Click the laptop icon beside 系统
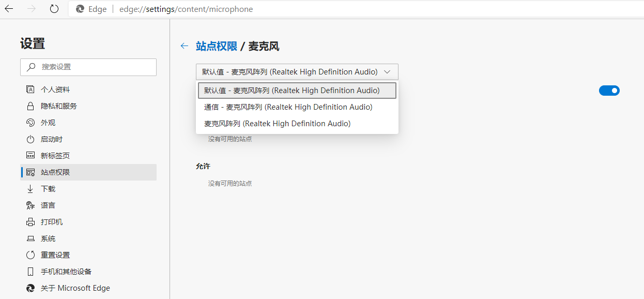Screen dimensions: 644x299 pyautogui.click(x=30, y=238)
